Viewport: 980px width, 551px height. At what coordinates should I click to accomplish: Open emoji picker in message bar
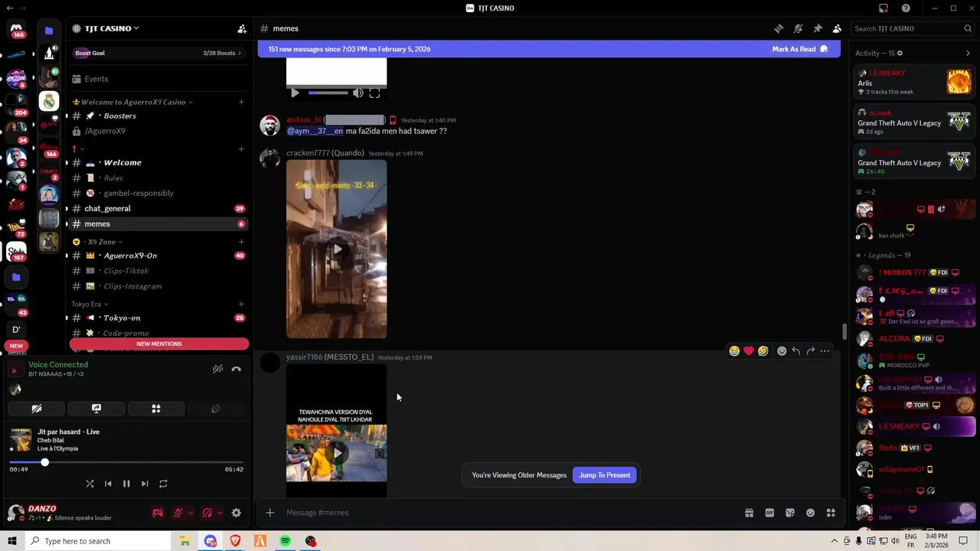pos(810,513)
